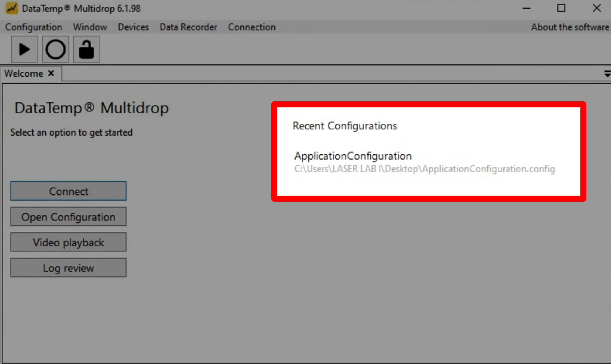Minimize the DataTemp Multidrop window
Image resolution: width=611 pixels, height=364 pixels.
pos(526,8)
